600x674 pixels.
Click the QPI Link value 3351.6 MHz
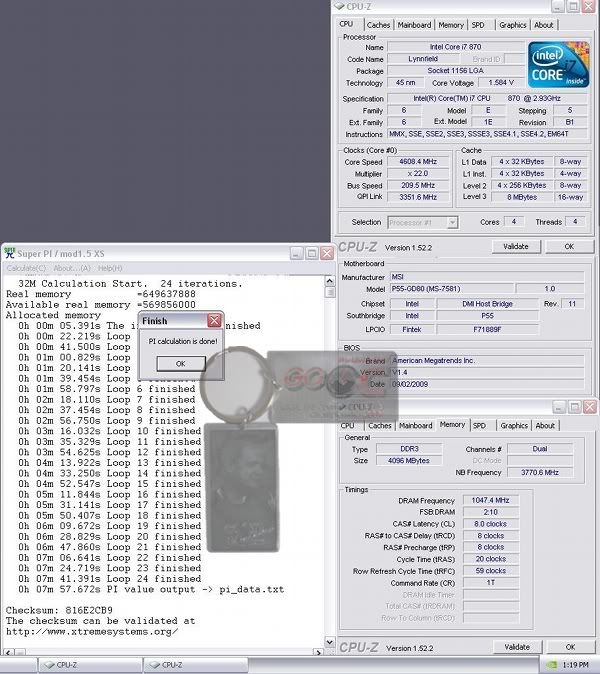418,197
